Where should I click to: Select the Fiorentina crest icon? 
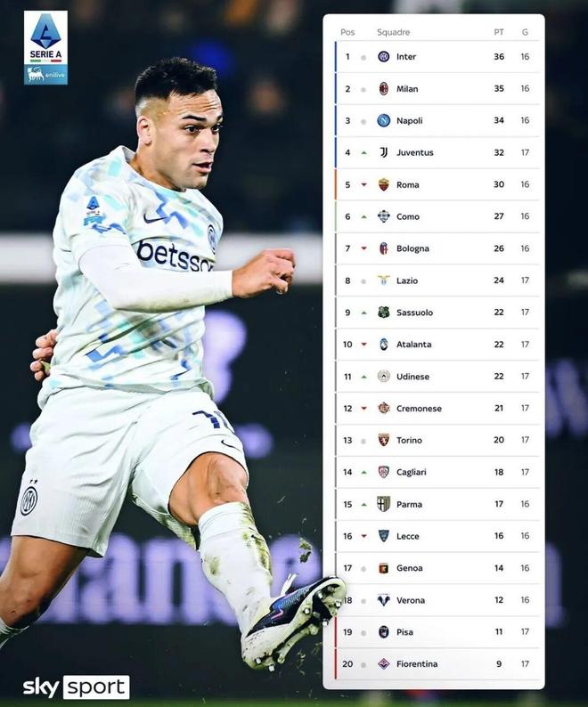384,663
